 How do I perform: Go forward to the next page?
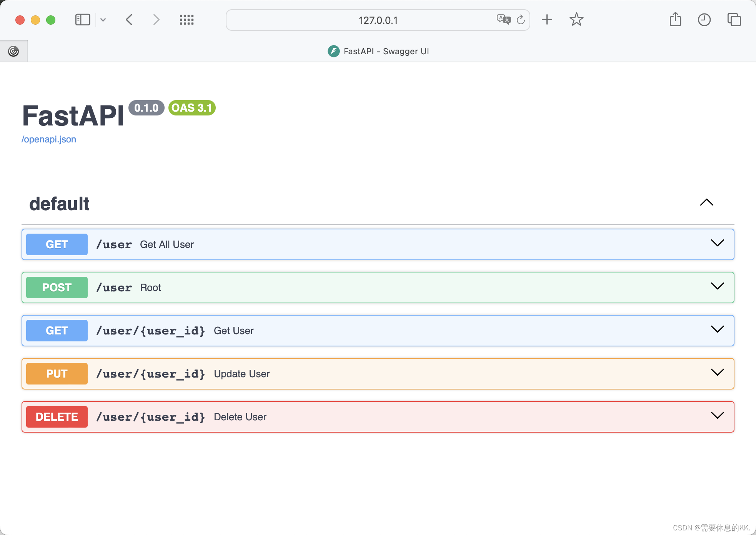[x=156, y=20]
